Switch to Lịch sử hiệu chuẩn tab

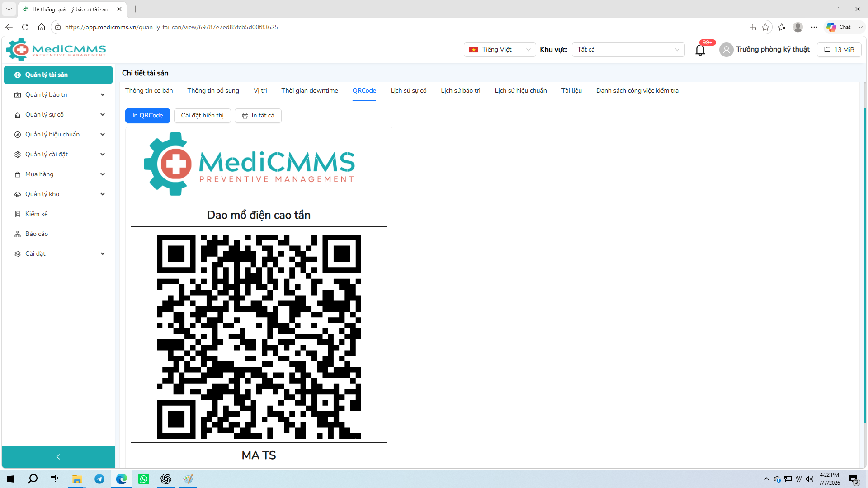pyautogui.click(x=521, y=91)
